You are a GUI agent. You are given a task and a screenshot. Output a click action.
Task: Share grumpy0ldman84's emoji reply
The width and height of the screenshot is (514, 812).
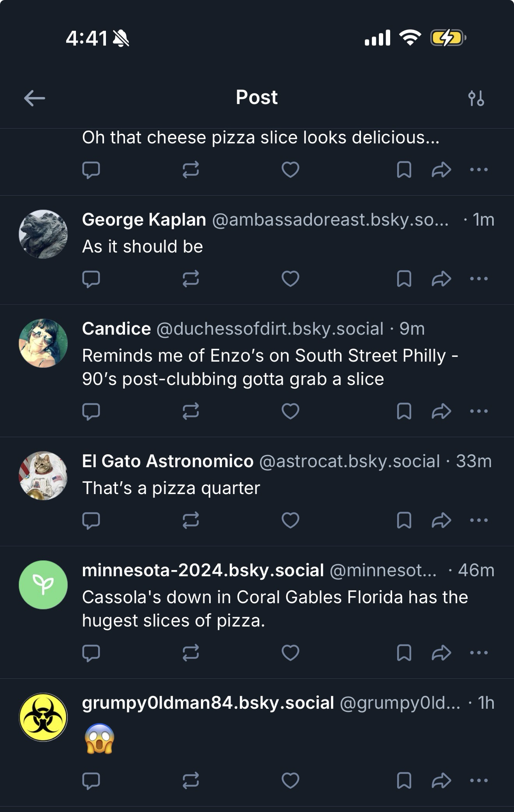pos(441,780)
